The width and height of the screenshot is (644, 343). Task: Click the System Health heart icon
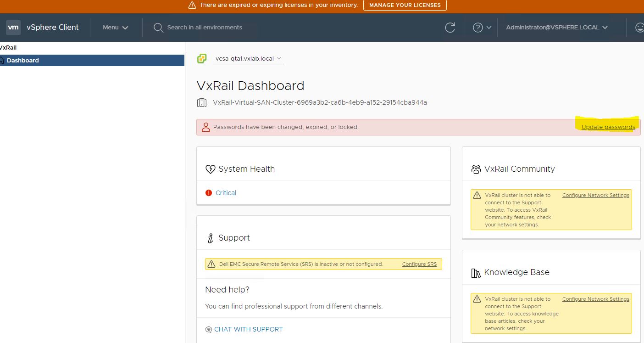211,169
